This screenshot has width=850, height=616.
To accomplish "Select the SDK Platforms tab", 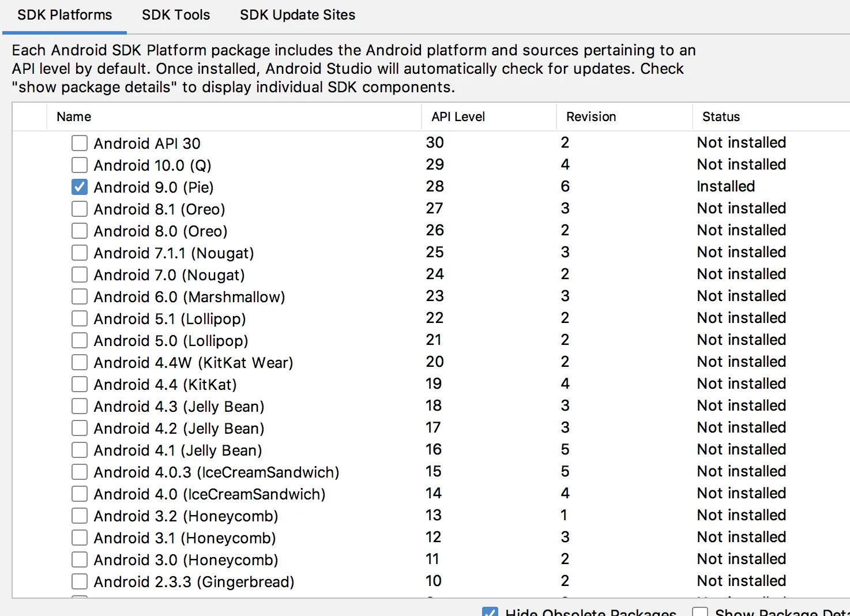I will coord(65,15).
